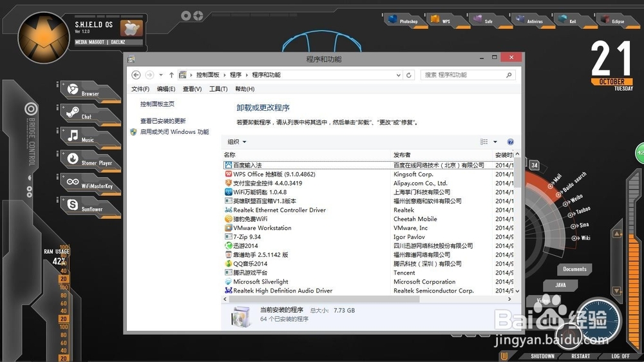Go up one folder level
The width and height of the screenshot is (644, 362).
(171, 75)
